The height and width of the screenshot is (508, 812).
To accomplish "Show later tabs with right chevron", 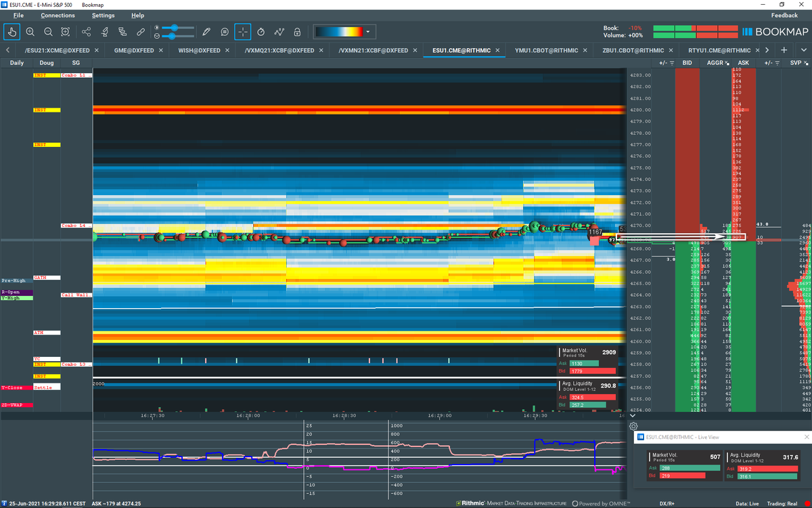I will click(767, 50).
